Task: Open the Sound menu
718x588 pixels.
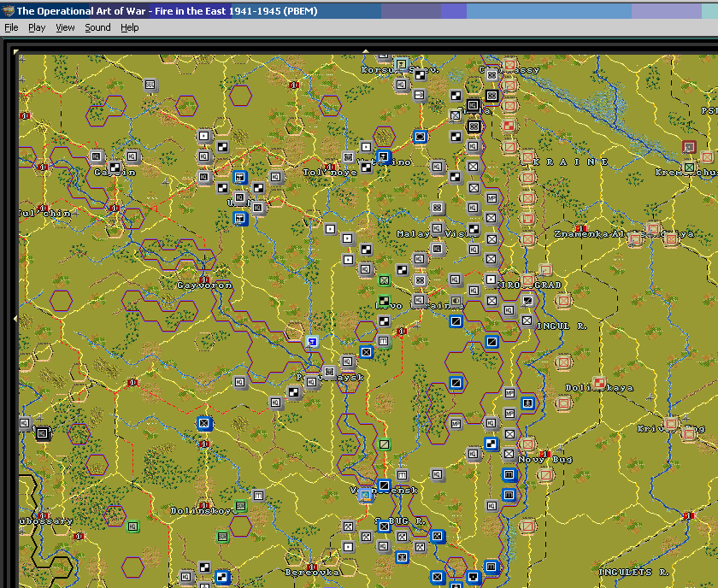Action: coord(97,27)
